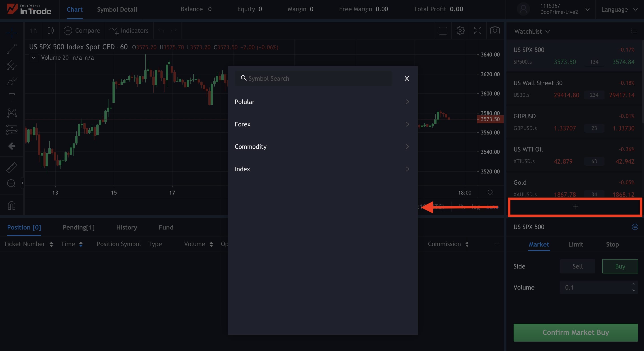Select Gold in watchlist
Viewport: 644px width, 351px height.
click(574, 185)
